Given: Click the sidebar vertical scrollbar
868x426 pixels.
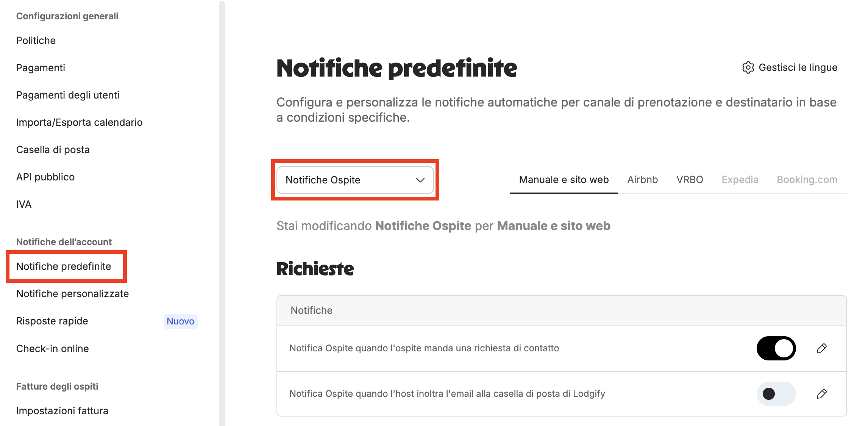Looking at the screenshot, I should pyautogui.click(x=222, y=213).
